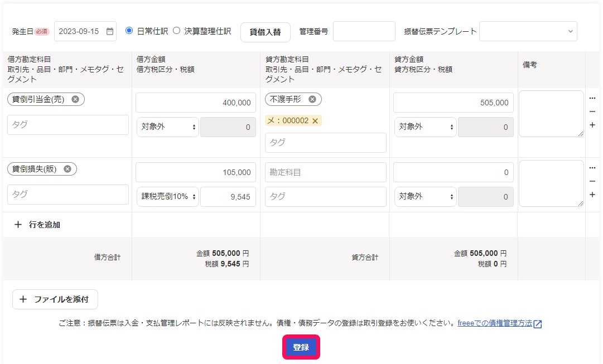The image size is (603, 364).
Task: Click the 貸借入替 button
Action: click(266, 32)
